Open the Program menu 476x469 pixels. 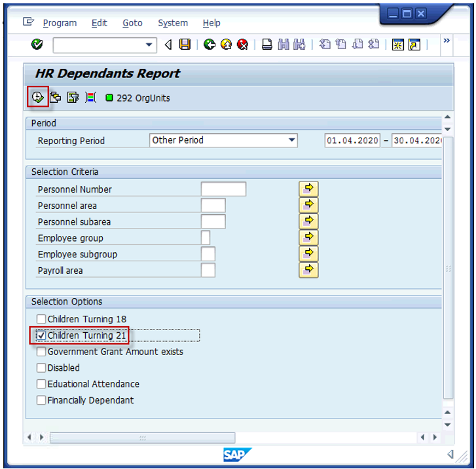tap(60, 23)
